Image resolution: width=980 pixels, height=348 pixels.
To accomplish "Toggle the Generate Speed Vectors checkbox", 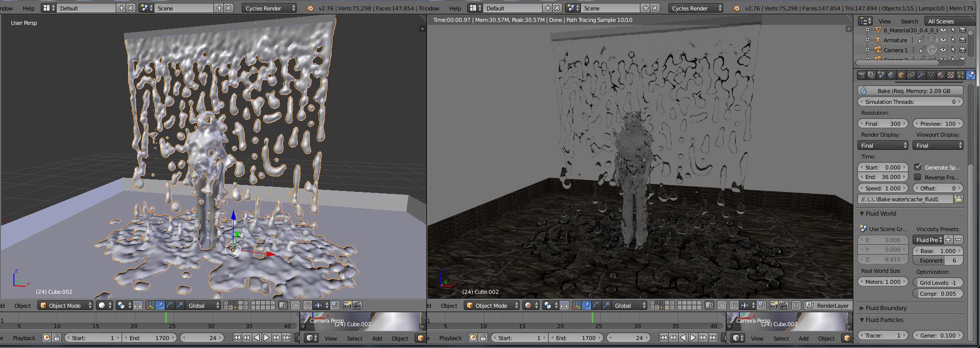I will [x=917, y=167].
